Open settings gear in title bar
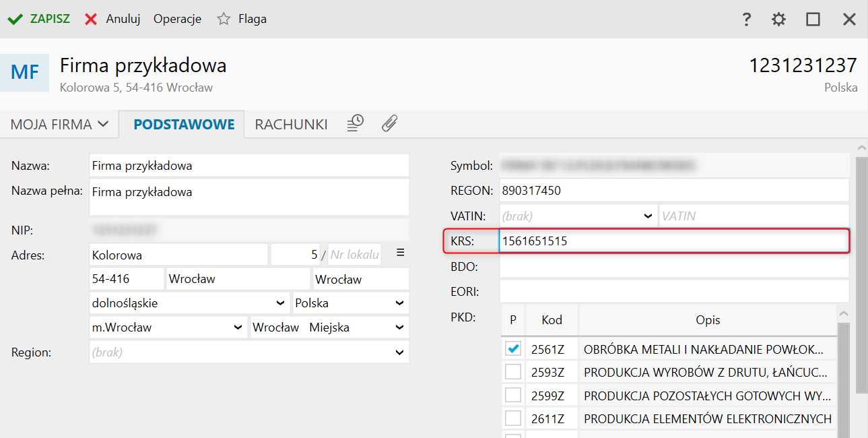Image resolution: width=868 pixels, height=438 pixels. (x=778, y=20)
